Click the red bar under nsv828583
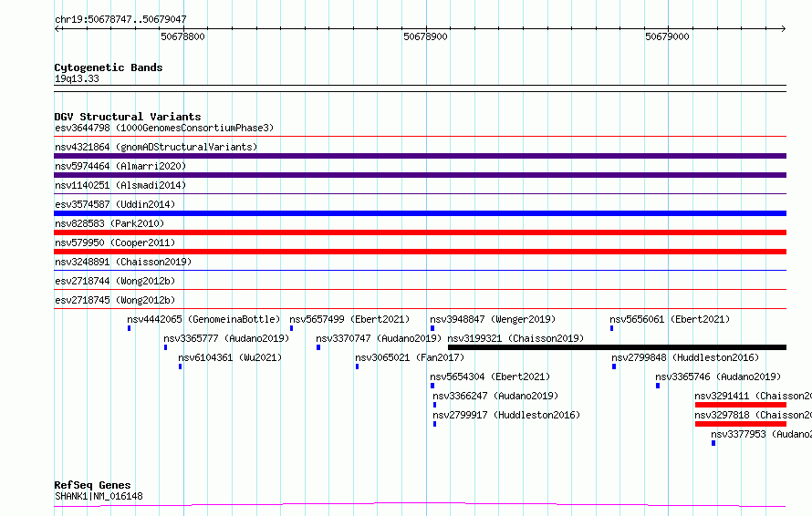Screen dimensions: 812x516 [420, 232]
